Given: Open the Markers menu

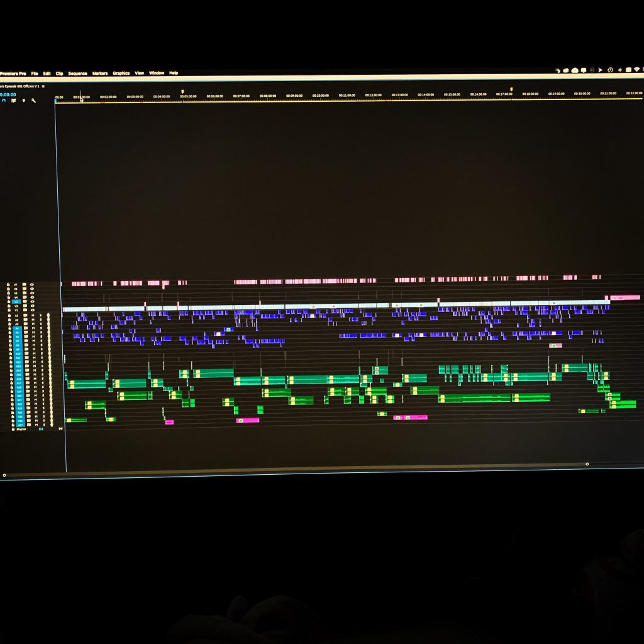Looking at the screenshot, I should point(100,74).
